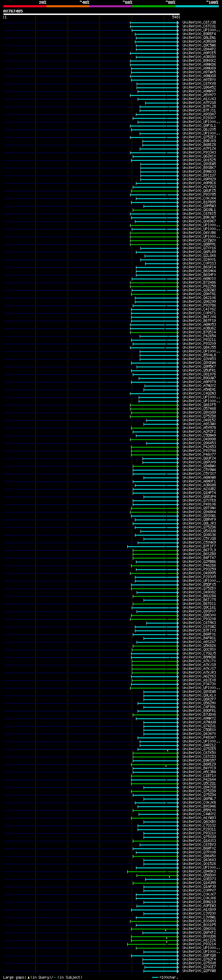Image resolution: width=222 pixels, height=980 pixels.
Task: Select the UniRef100_Q1KUS3 label
Action: coord(199,841)
